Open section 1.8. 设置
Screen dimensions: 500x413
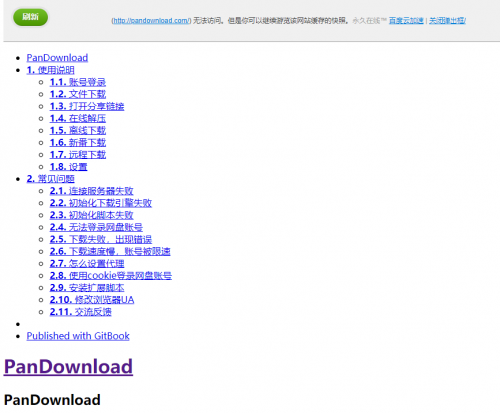click(68, 167)
